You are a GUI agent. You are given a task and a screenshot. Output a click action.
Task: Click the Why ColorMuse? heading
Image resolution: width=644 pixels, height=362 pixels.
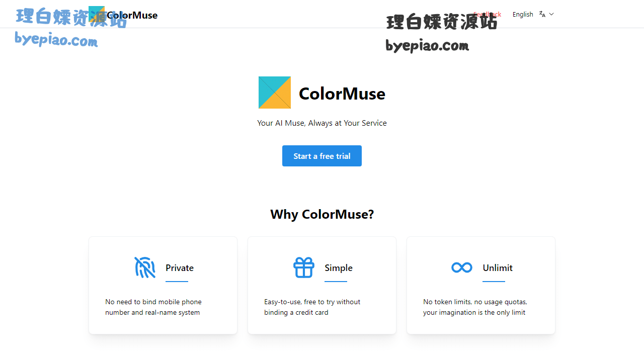coord(322,214)
